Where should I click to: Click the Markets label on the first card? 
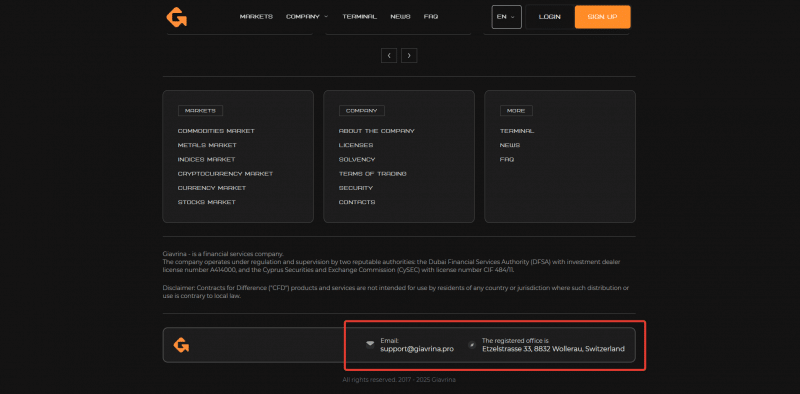200,111
